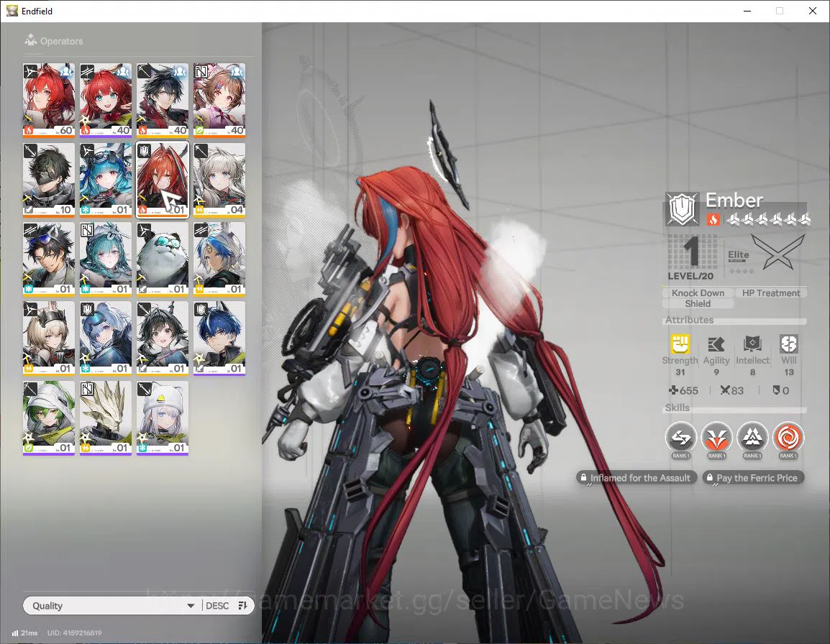Select the Shield tag

tap(698, 304)
